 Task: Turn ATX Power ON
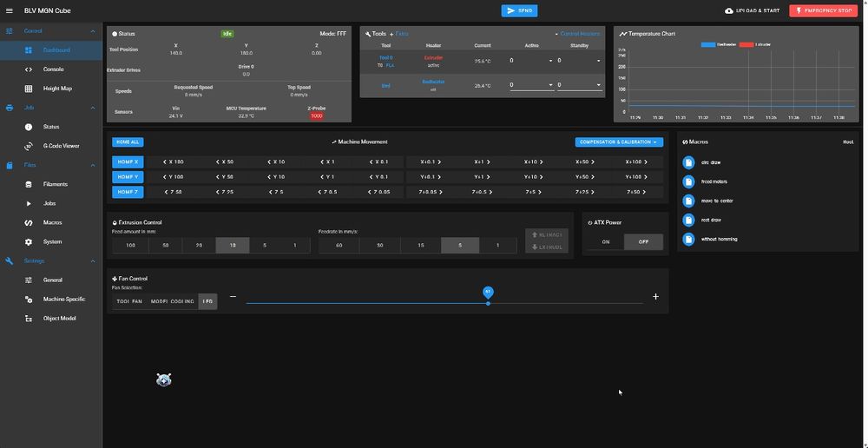click(x=606, y=242)
